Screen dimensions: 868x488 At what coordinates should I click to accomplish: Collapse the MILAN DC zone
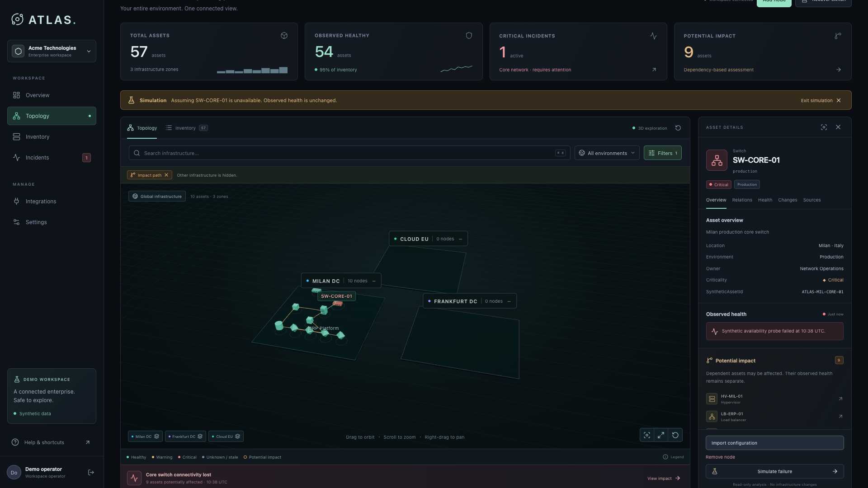coord(374,281)
